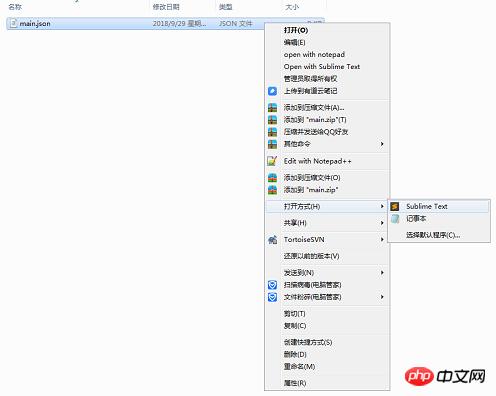Click WinRAR icon beside 添加到 "main.zip" without shortcut letter
This screenshot has width=496, height=396.
(272, 190)
